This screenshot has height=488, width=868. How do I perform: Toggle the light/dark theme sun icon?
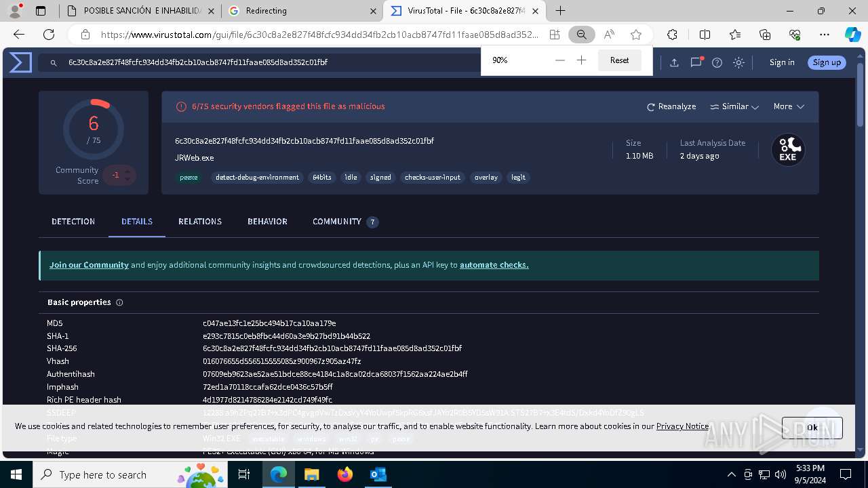point(738,62)
